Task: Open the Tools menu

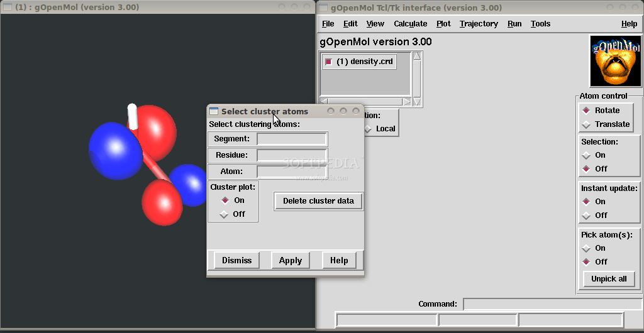Action: [540, 24]
